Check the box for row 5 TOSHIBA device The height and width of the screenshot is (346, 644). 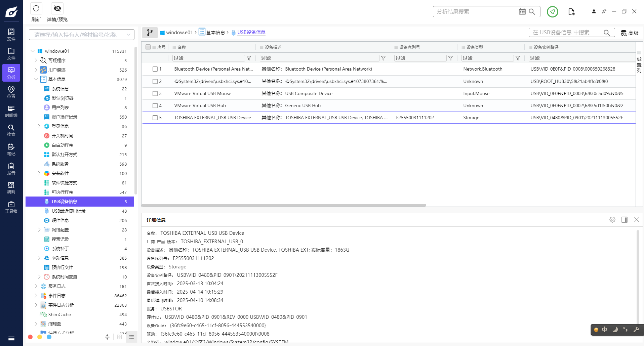tap(155, 118)
